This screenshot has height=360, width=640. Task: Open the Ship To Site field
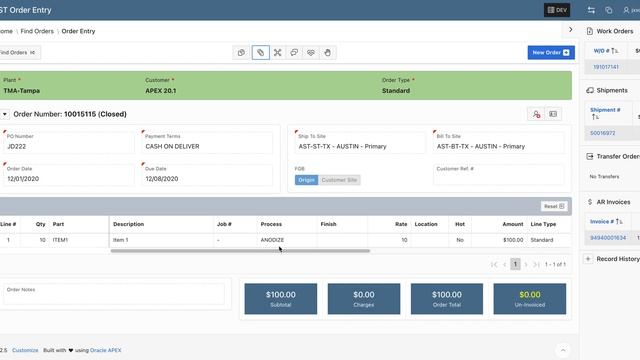(360, 142)
